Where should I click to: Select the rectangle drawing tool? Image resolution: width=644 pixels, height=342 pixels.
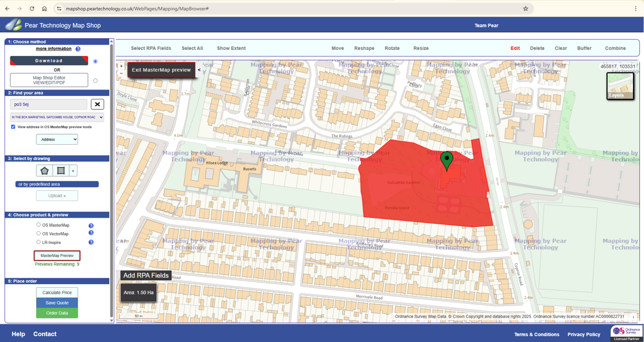61,171
